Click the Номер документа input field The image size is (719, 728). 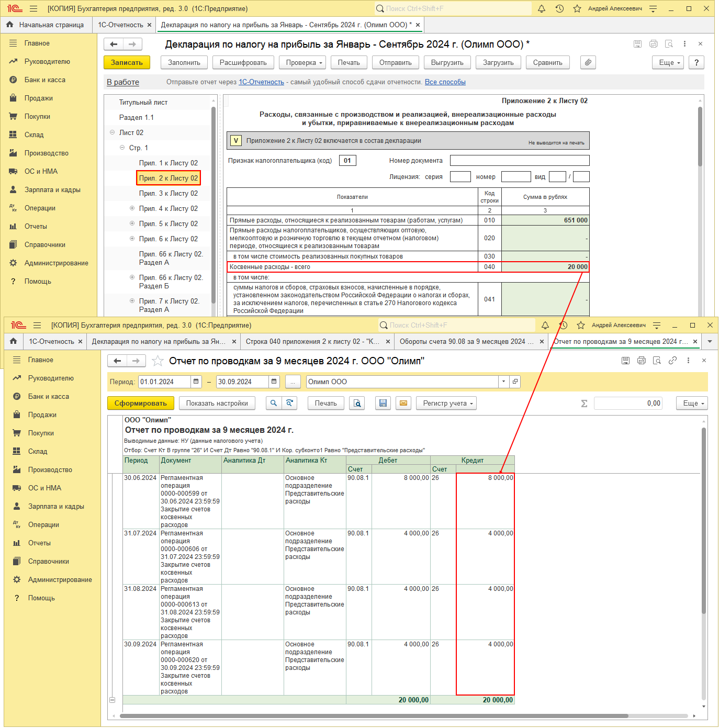520,160
